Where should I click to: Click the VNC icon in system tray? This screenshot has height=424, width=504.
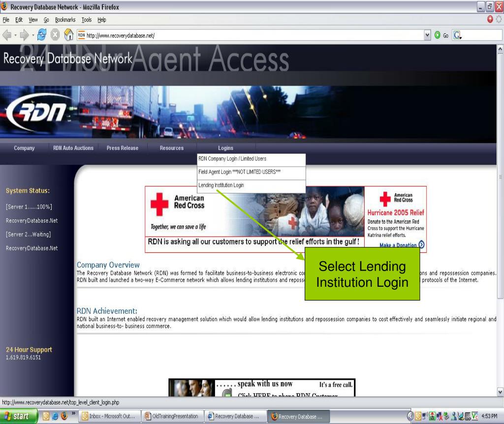[x=475, y=416]
